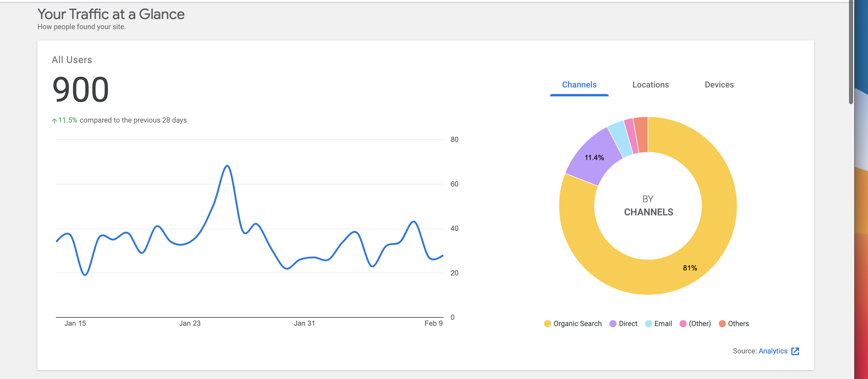
Task: Click the external link icon next to Analytics
Action: pos(795,351)
